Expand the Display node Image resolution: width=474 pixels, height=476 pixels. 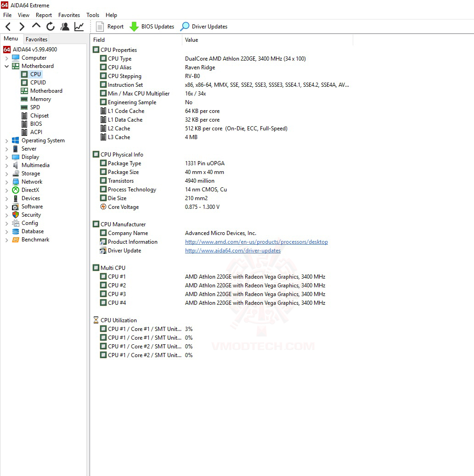pyautogui.click(x=7, y=157)
